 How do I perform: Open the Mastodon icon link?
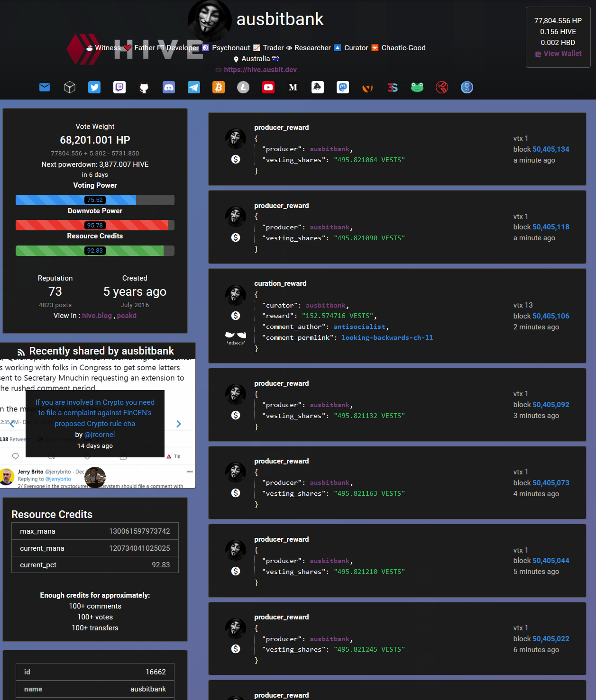click(343, 87)
